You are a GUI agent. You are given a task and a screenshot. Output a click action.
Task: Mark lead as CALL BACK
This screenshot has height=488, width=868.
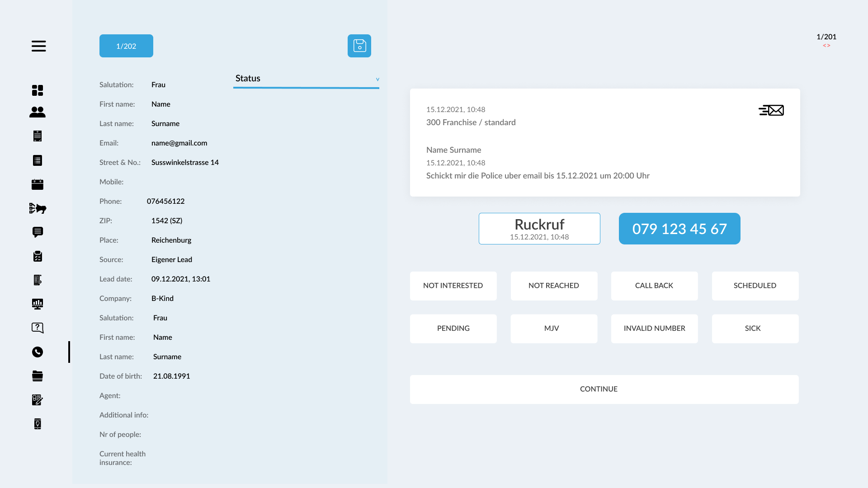(654, 286)
